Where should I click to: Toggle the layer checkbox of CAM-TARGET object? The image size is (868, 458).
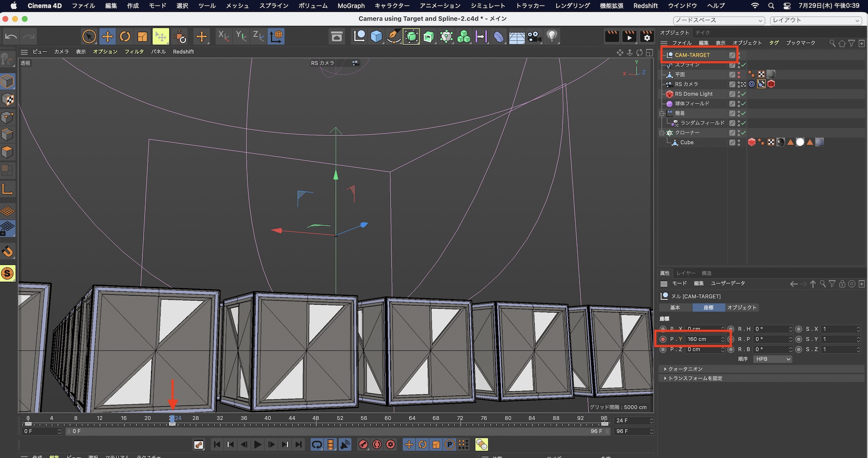pos(732,55)
